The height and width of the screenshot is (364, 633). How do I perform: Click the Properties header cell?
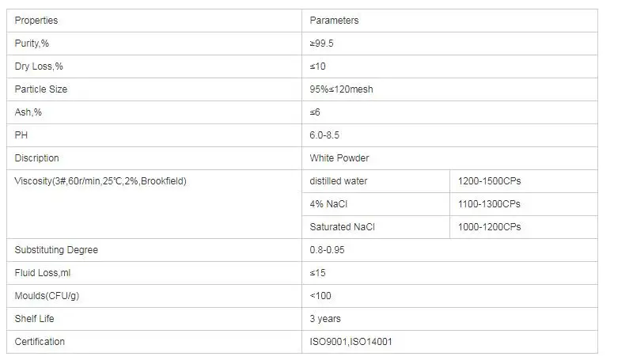pyautogui.click(x=36, y=21)
